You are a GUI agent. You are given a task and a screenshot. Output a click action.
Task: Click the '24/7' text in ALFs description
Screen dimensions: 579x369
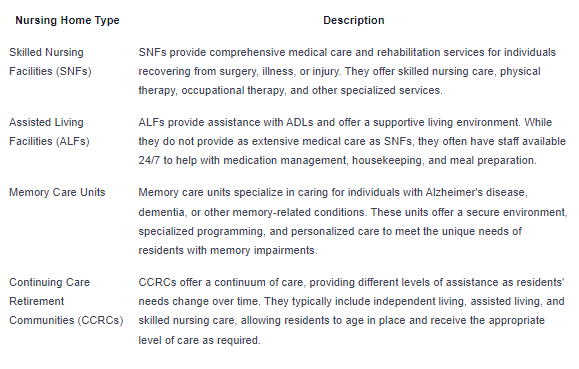point(149,160)
